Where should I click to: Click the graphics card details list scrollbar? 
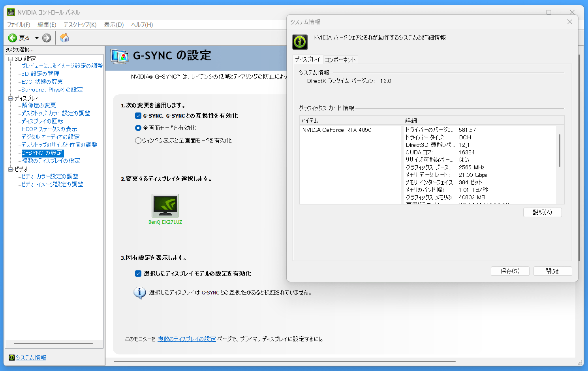pyautogui.click(x=560, y=150)
